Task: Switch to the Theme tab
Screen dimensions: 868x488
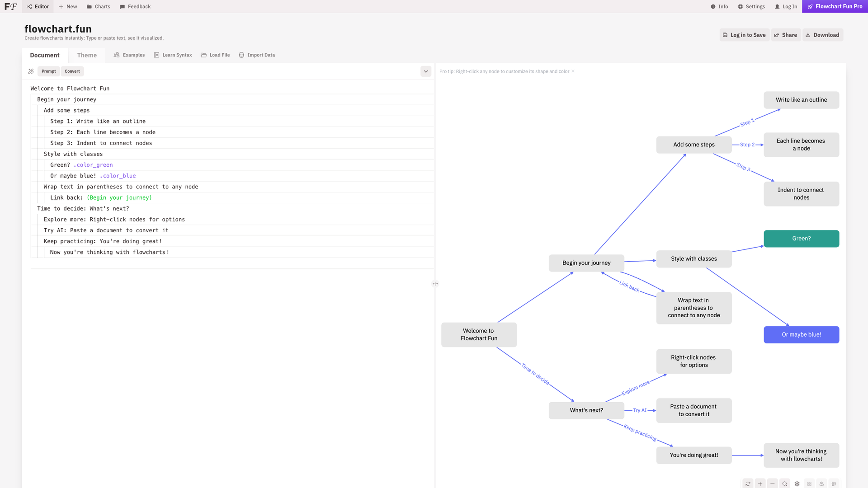Action: (x=86, y=55)
